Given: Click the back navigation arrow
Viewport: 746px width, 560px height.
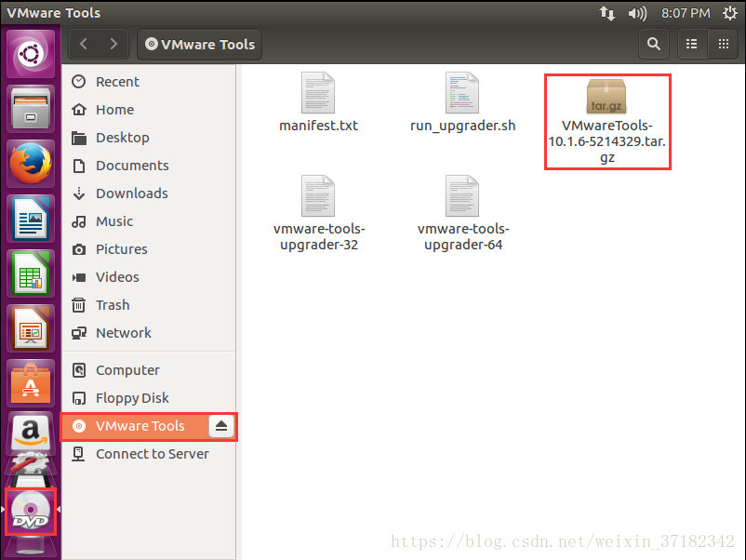Looking at the screenshot, I should point(84,44).
